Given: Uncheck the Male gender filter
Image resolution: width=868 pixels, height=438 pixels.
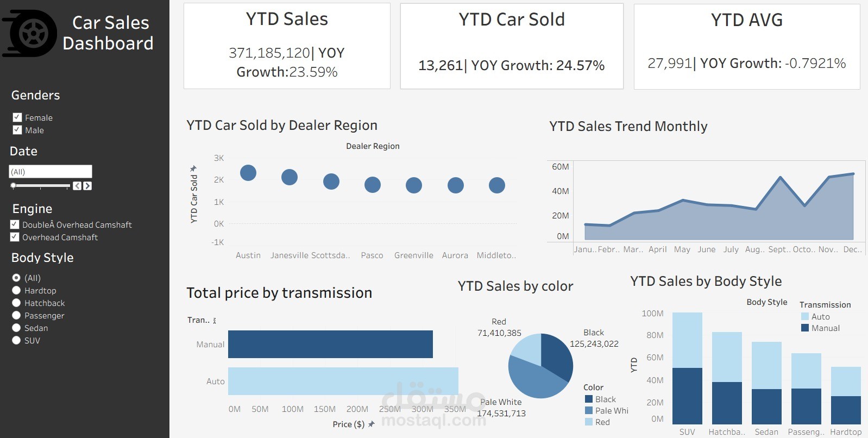Looking at the screenshot, I should click(16, 130).
